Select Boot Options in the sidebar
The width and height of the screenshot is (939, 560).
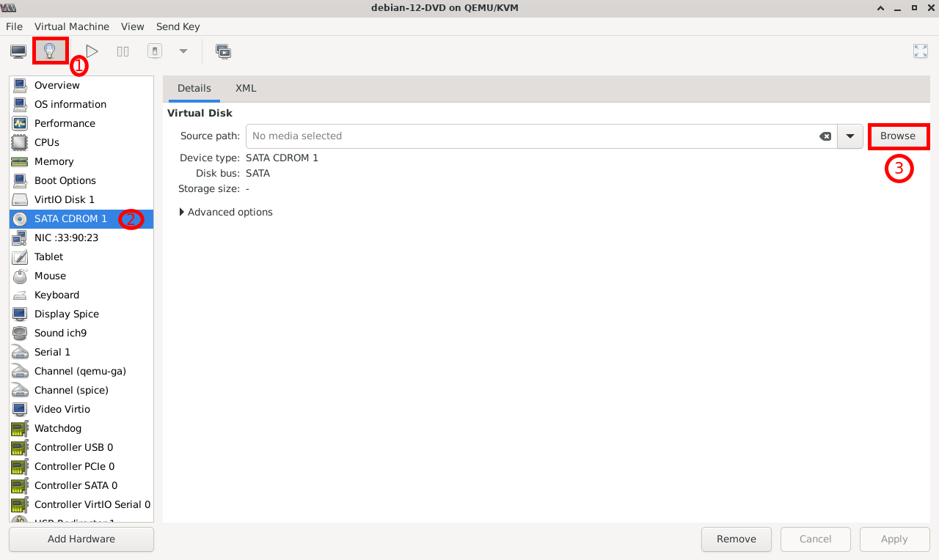tap(65, 180)
